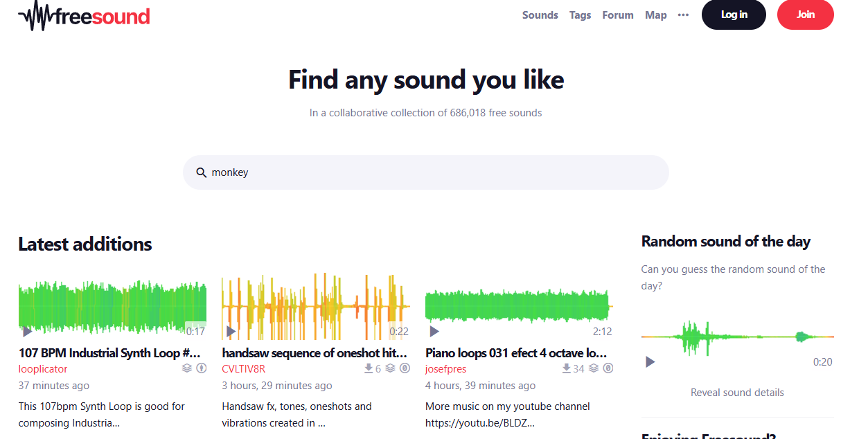Click the license icon on josefpres's sound
This screenshot has height=439, width=868.
coord(608,368)
